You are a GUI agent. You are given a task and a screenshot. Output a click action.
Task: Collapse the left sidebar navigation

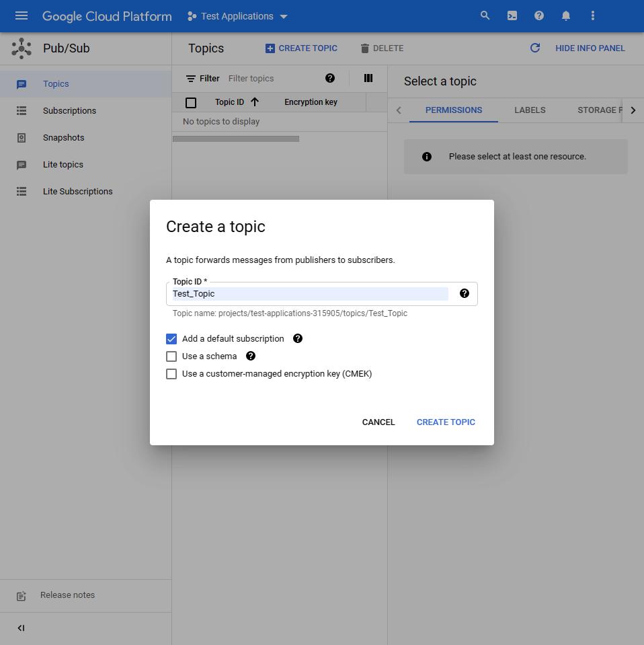click(21, 628)
